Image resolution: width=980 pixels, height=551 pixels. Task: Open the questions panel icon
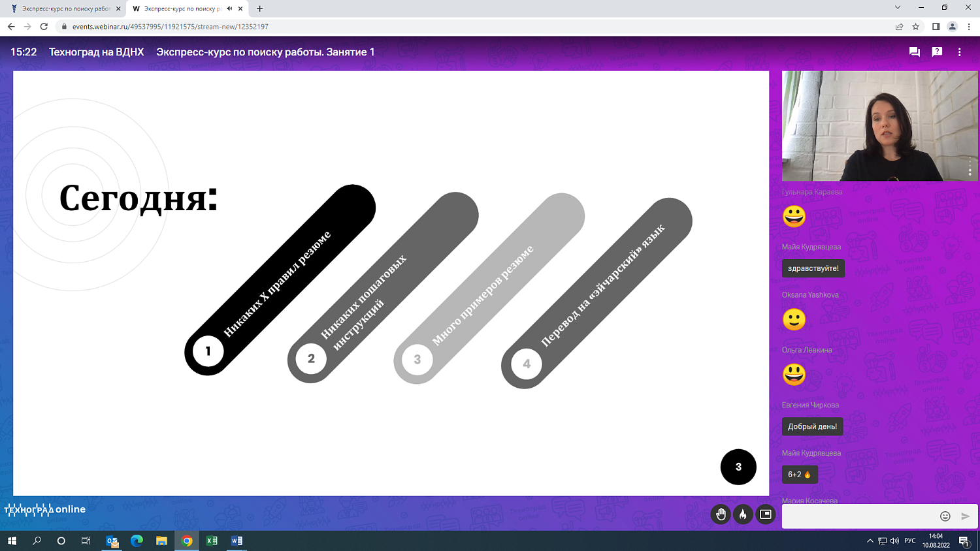click(937, 52)
